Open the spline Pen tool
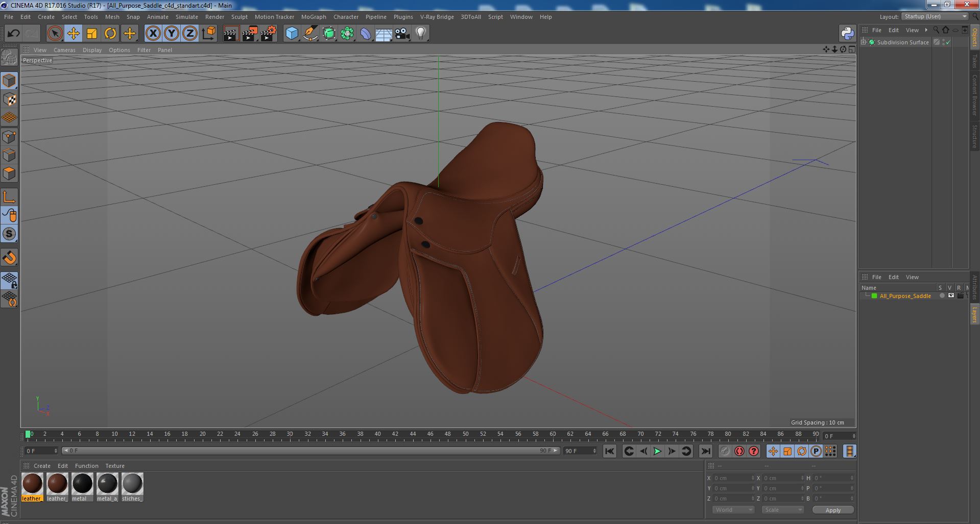The image size is (980, 524). pyautogui.click(x=310, y=34)
